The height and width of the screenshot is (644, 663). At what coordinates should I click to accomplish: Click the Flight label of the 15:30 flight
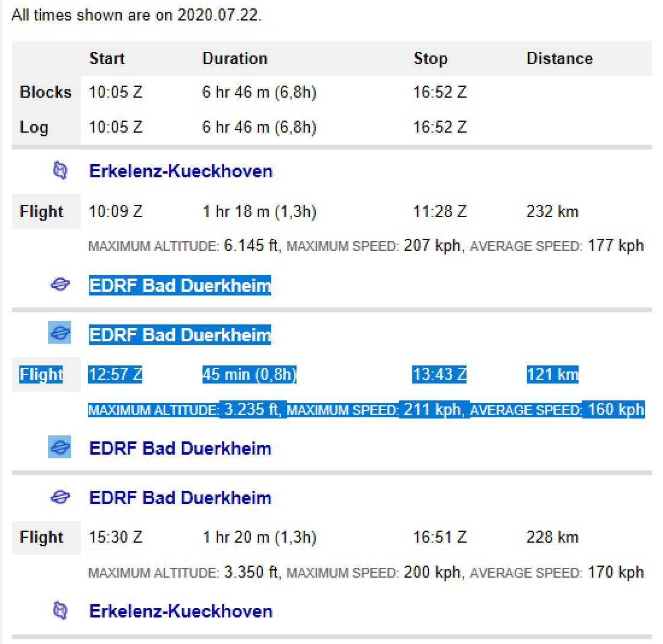pyautogui.click(x=42, y=537)
